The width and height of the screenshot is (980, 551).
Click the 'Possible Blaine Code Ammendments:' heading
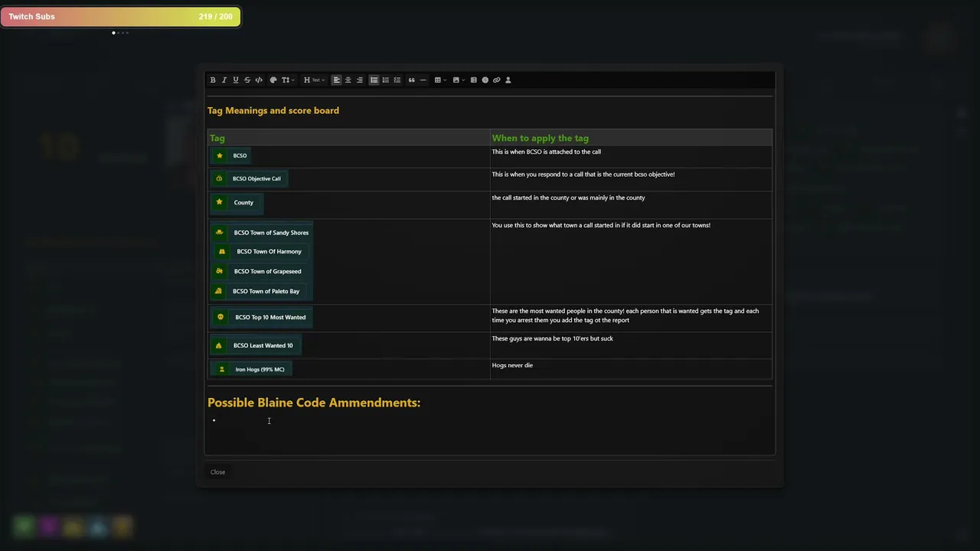(314, 403)
